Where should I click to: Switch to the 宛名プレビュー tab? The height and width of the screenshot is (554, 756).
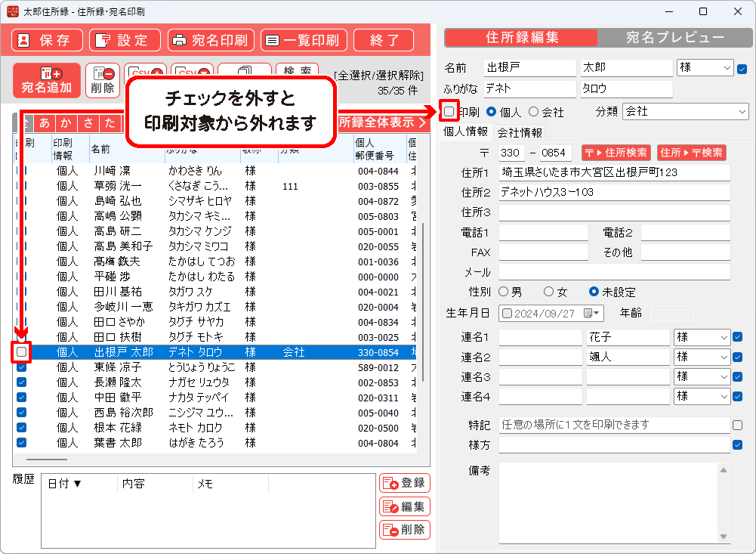[x=674, y=38]
